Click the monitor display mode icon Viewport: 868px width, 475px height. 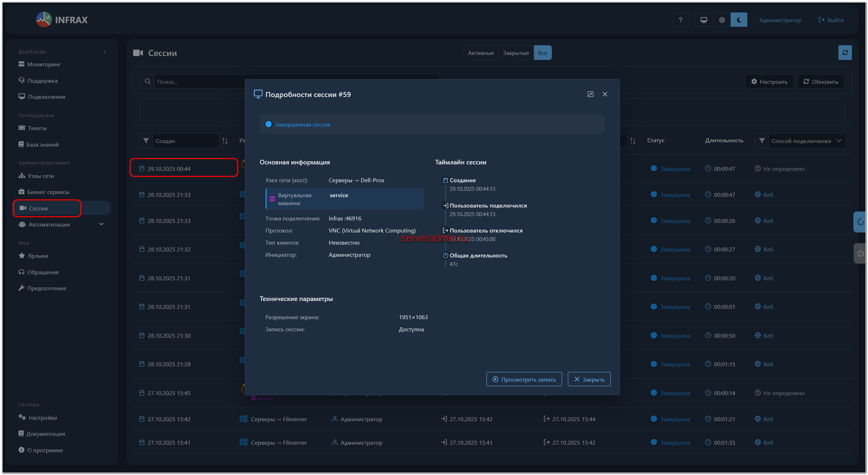click(x=703, y=20)
